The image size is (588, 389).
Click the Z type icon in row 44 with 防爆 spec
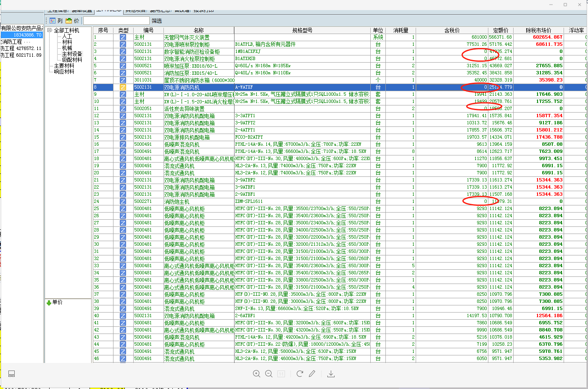[123, 344]
